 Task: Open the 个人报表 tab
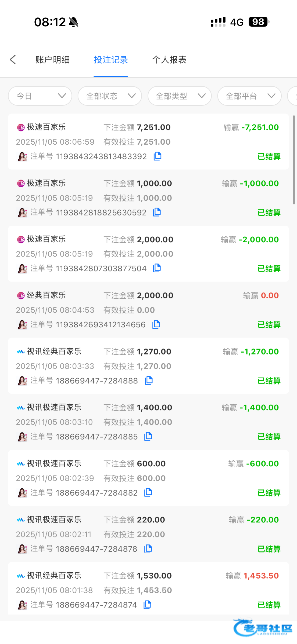pos(169,60)
